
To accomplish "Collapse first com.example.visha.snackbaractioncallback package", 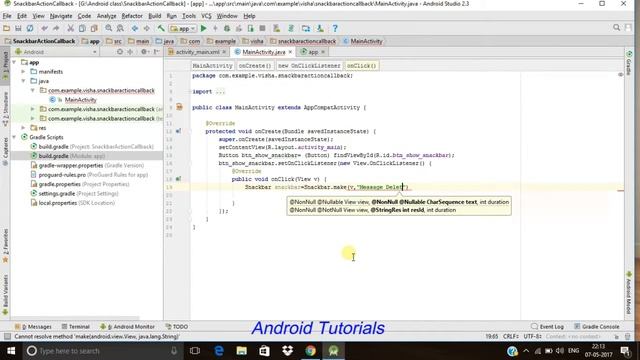I will 33,90.
